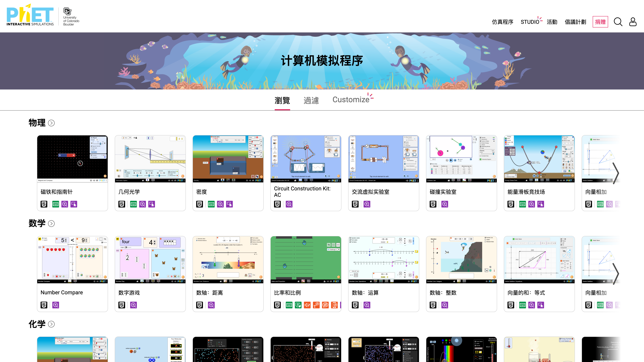Screen dimensions: 644x362
Task: Click HTML5 icon on 磁铁和指南针 card
Action: 44,204
